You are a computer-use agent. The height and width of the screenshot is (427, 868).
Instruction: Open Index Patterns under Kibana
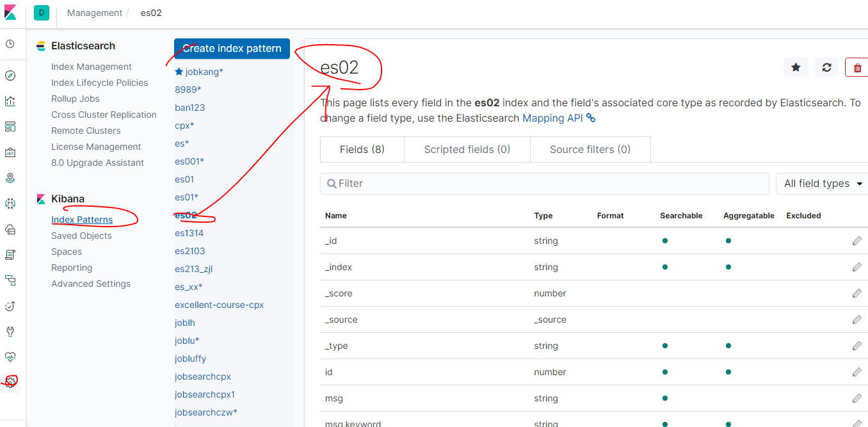(x=82, y=220)
